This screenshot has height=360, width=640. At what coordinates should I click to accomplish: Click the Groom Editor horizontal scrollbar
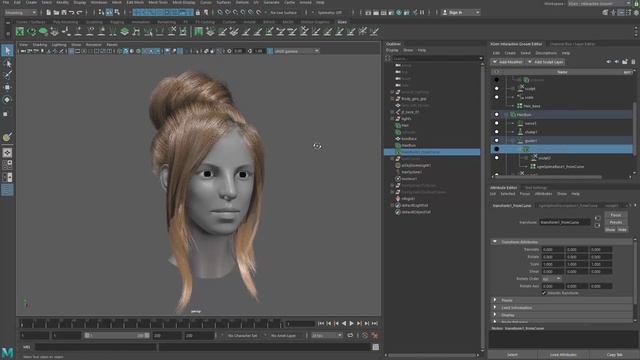[x=547, y=177]
